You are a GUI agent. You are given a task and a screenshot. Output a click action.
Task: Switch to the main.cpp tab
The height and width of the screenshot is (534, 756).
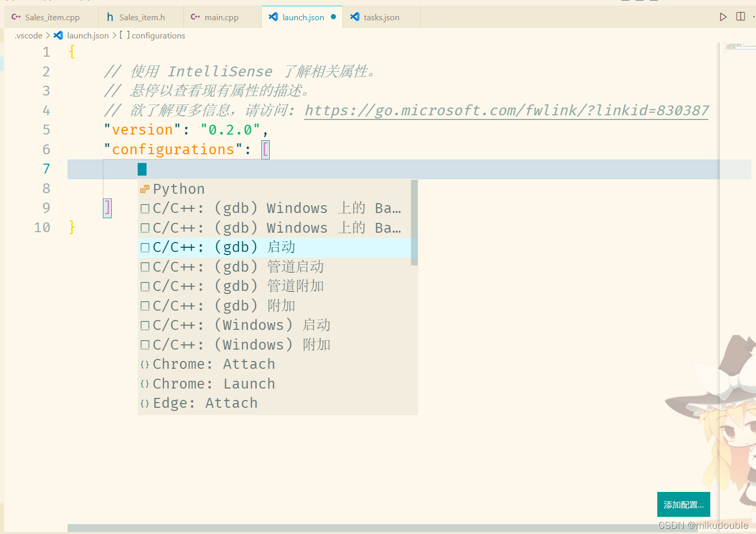pos(222,17)
